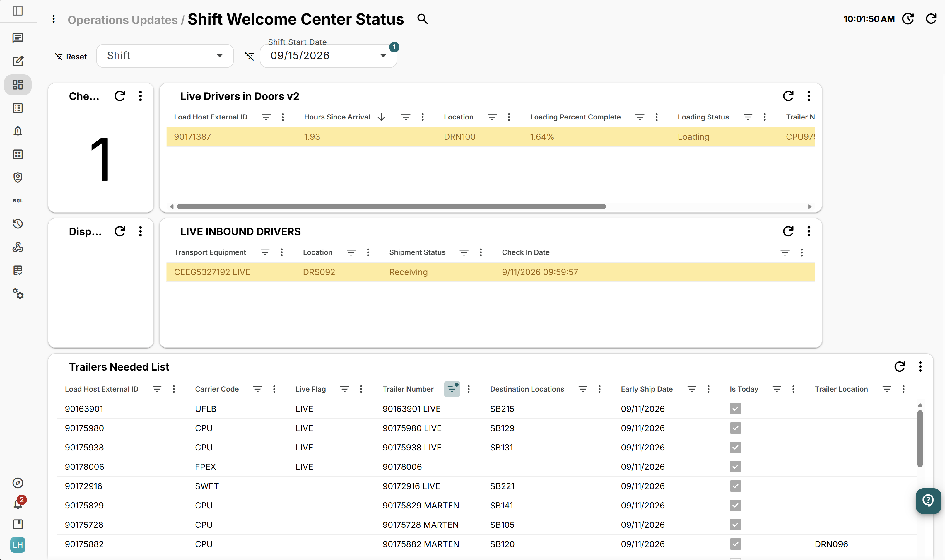
Task: Open the Che... widget options menu
Action: click(x=140, y=96)
